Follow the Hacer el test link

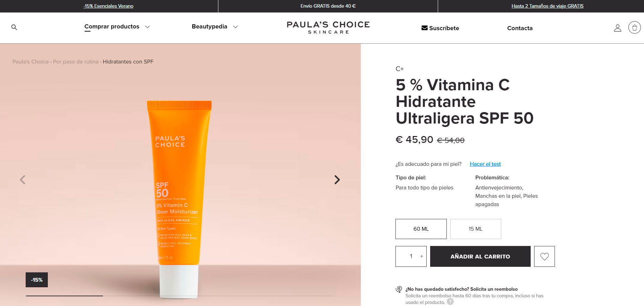click(485, 164)
